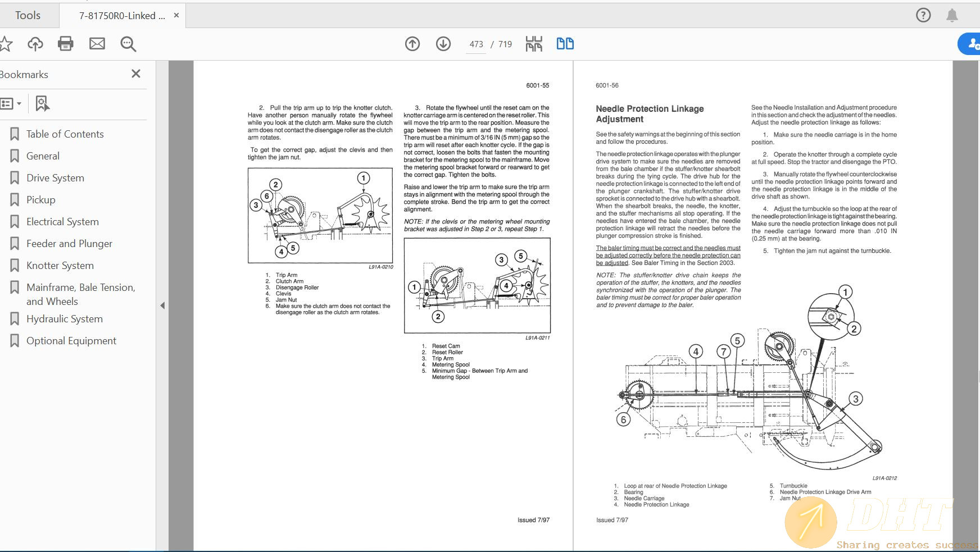The width and height of the screenshot is (980, 552).
Task: Print the document using printer icon
Action: click(66, 44)
